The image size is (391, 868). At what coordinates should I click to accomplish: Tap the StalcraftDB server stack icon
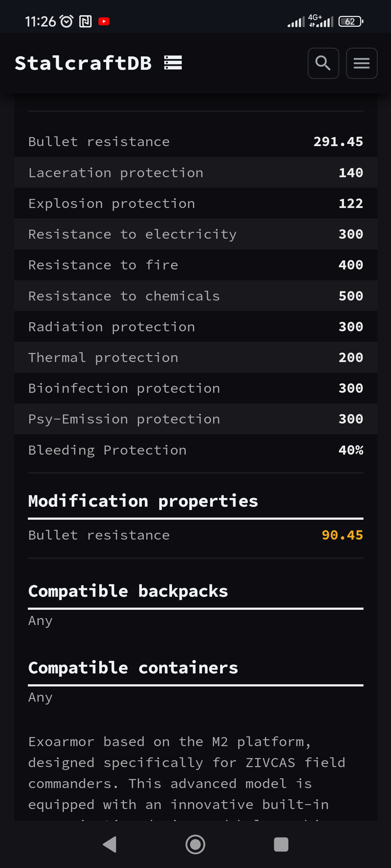pyautogui.click(x=173, y=63)
